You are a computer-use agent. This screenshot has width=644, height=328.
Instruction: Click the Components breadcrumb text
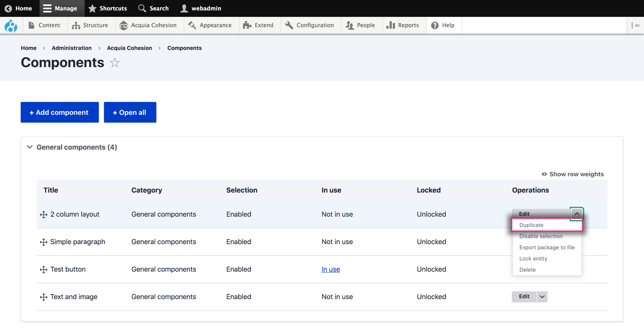click(x=185, y=48)
